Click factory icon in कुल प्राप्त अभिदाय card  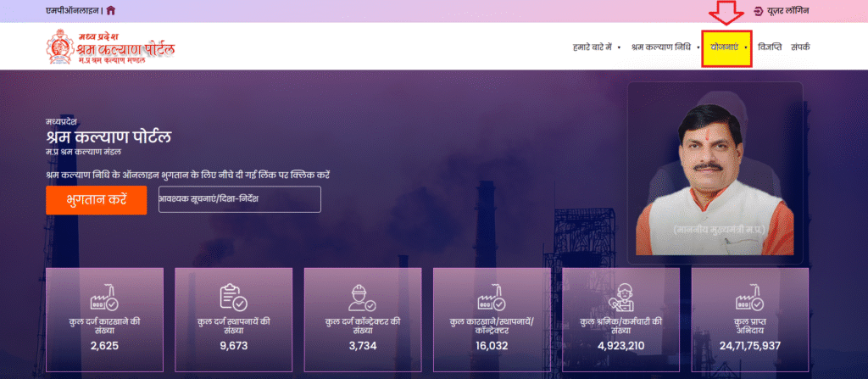point(749,299)
